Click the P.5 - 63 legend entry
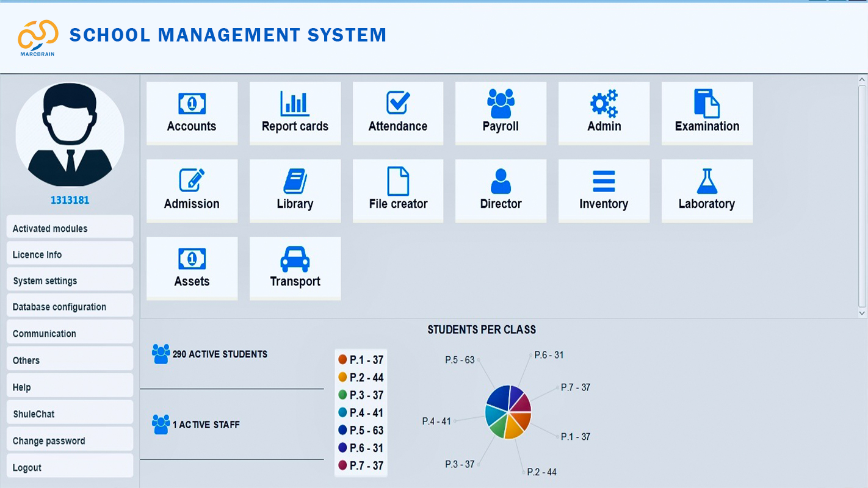Viewport: 868px width, 488px height. [x=361, y=431]
